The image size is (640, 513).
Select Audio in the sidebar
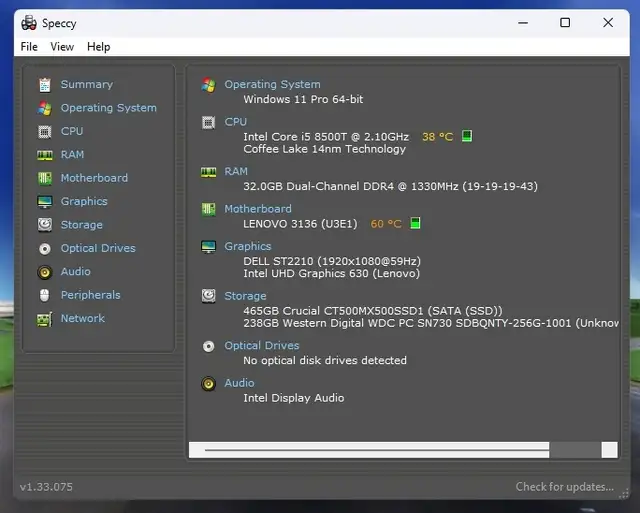pos(76,272)
